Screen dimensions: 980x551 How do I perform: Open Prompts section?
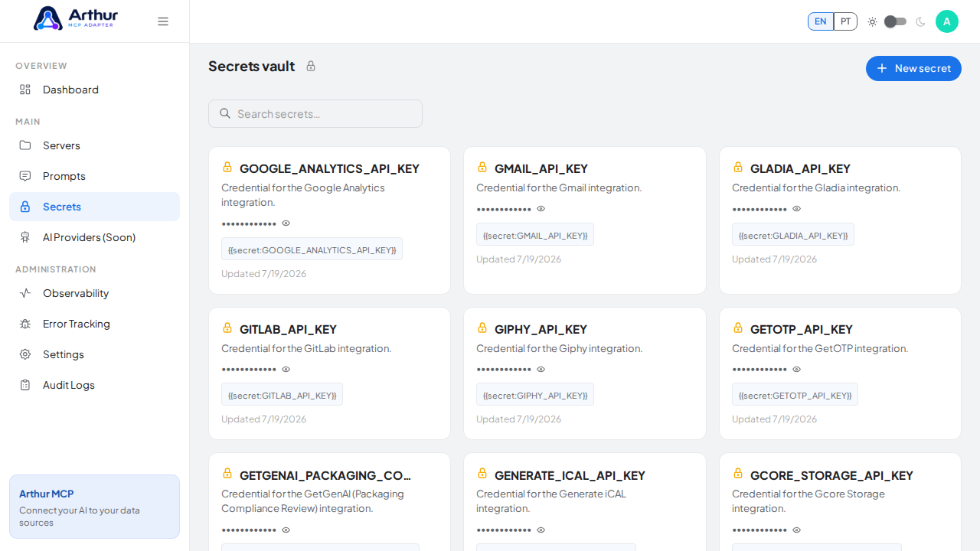(x=94, y=176)
